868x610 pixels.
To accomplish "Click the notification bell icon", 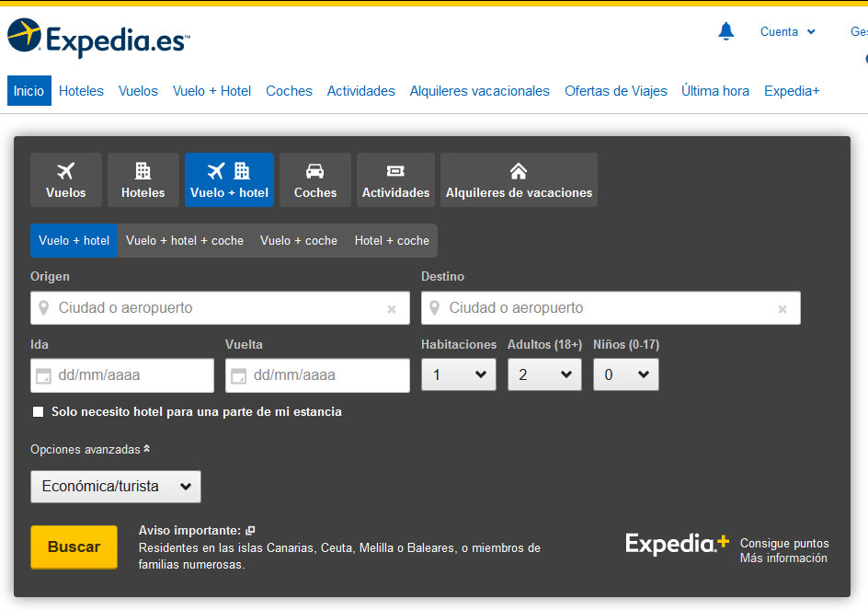I will coord(725,32).
